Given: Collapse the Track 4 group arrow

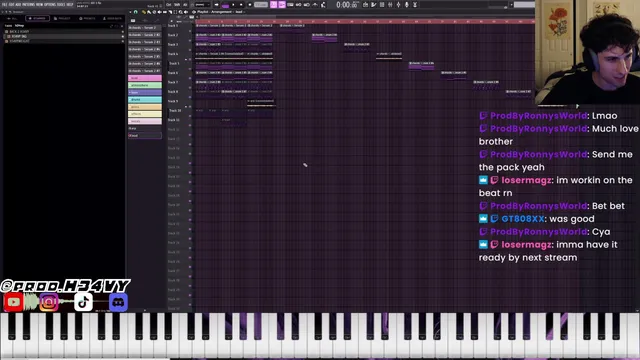Looking at the screenshot, I should point(186,60).
